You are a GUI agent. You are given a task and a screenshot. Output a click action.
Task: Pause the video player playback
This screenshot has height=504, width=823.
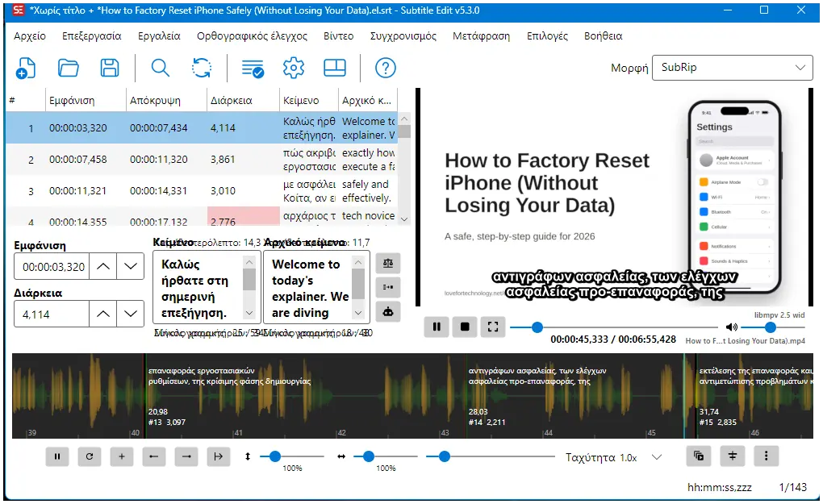pyautogui.click(x=437, y=327)
